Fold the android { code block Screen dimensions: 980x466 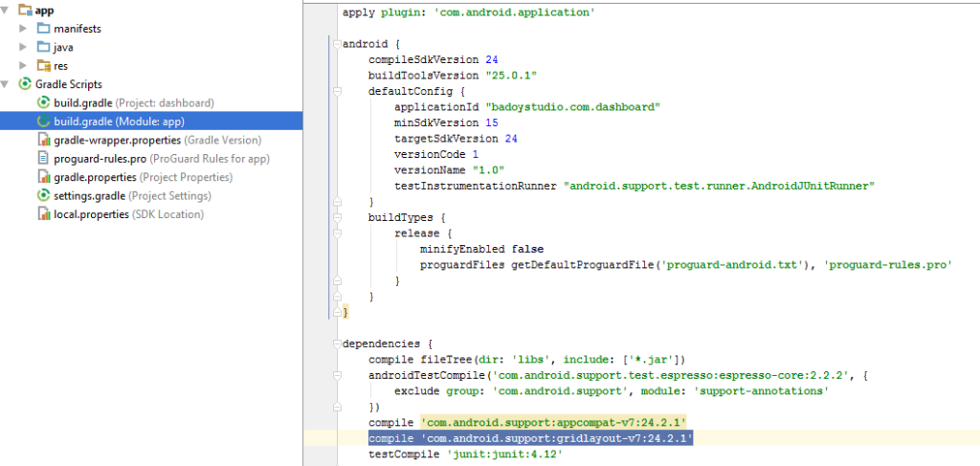[336, 44]
